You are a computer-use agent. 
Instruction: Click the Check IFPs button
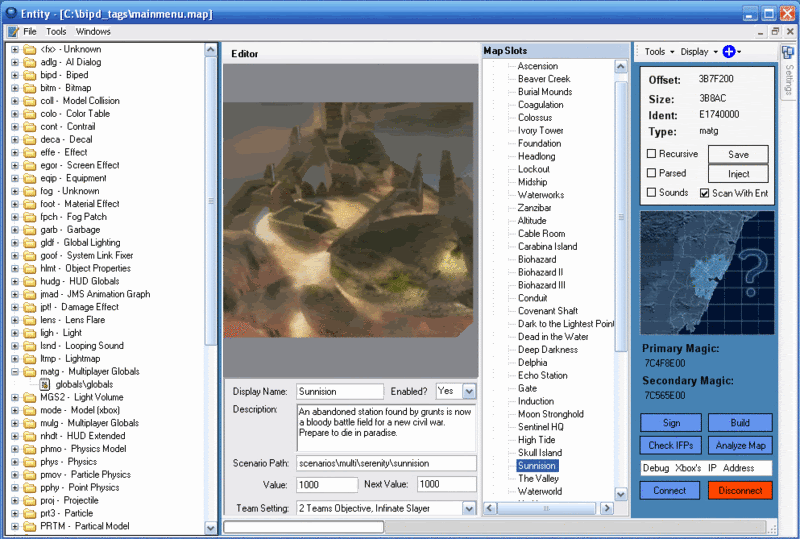pyautogui.click(x=671, y=445)
